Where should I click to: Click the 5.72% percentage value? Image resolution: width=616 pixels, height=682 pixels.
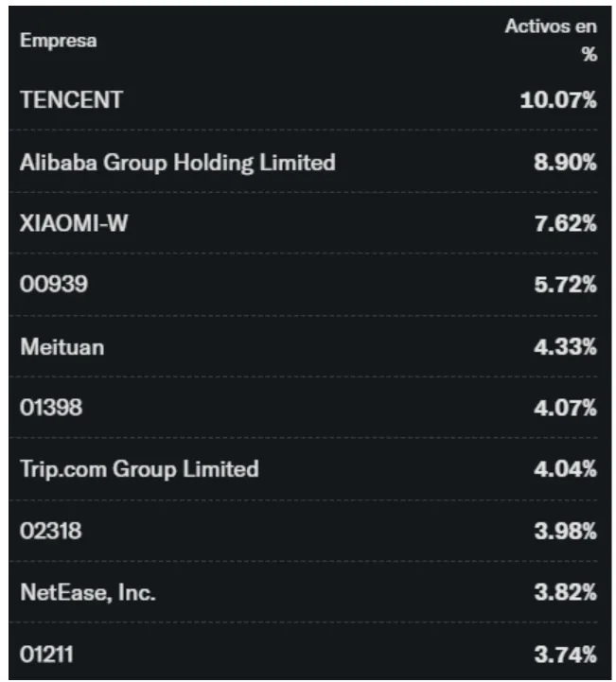[x=565, y=284]
